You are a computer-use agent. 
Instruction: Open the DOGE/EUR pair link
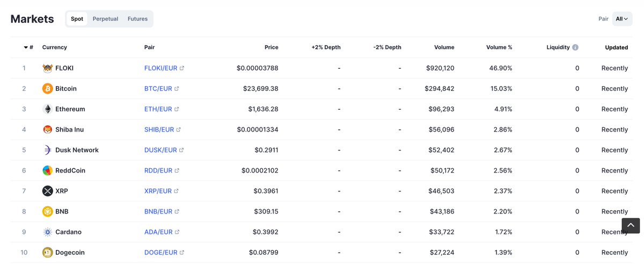(161, 252)
